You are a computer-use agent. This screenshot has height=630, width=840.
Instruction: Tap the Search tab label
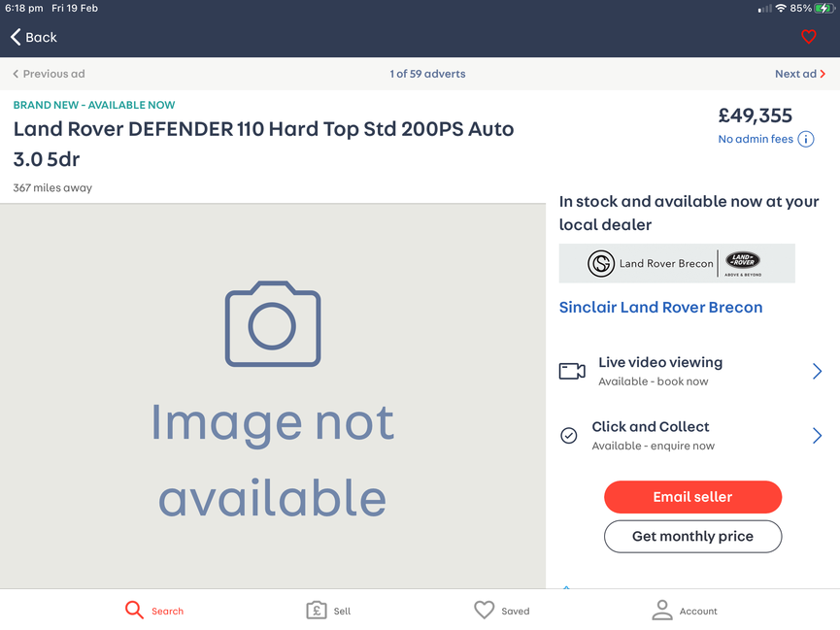[x=167, y=612]
